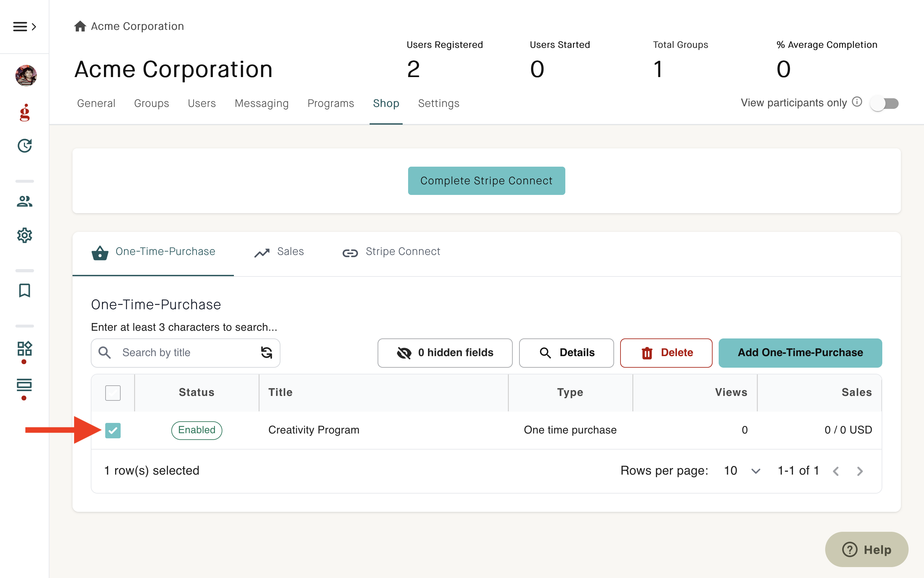Screen dimensions: 924x578
Task: Click Add One-Time-Purchase button
Action: [x=800, y=353]
